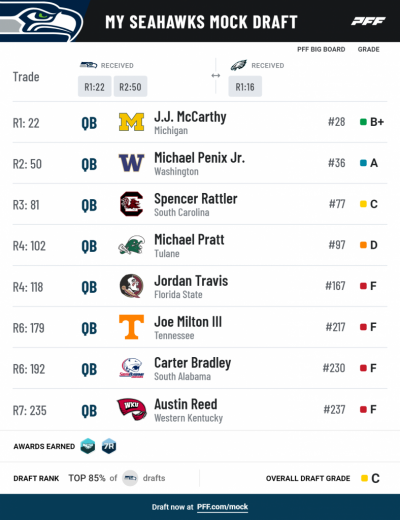
Task: Click the 7R award badge
Action: (109, 446)
